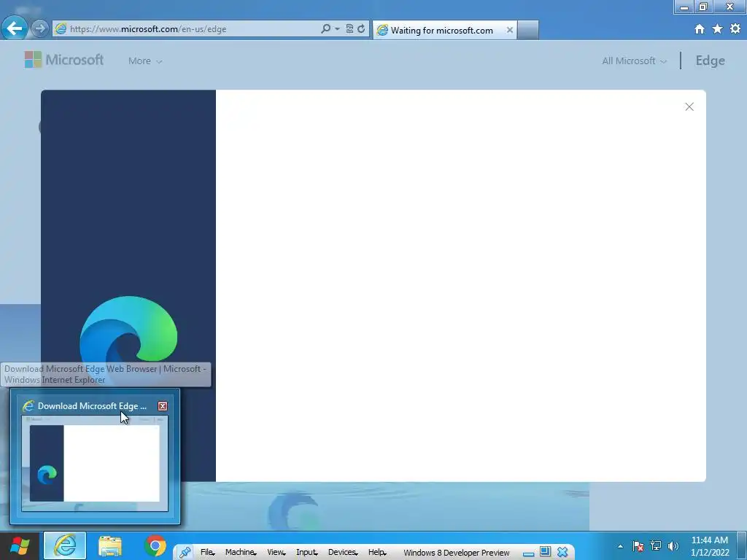Click the search magnifier in address bar

pyautogui.click(x=325, y=28)
